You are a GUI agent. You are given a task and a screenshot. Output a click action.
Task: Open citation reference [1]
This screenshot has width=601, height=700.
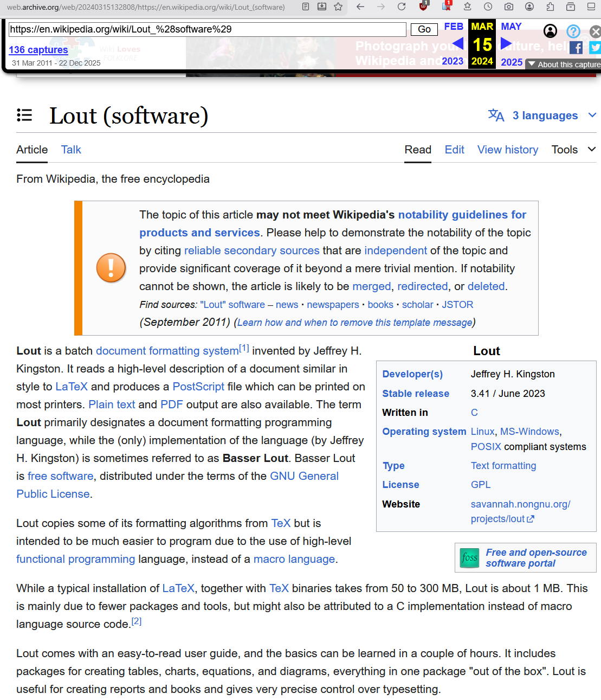244,348
